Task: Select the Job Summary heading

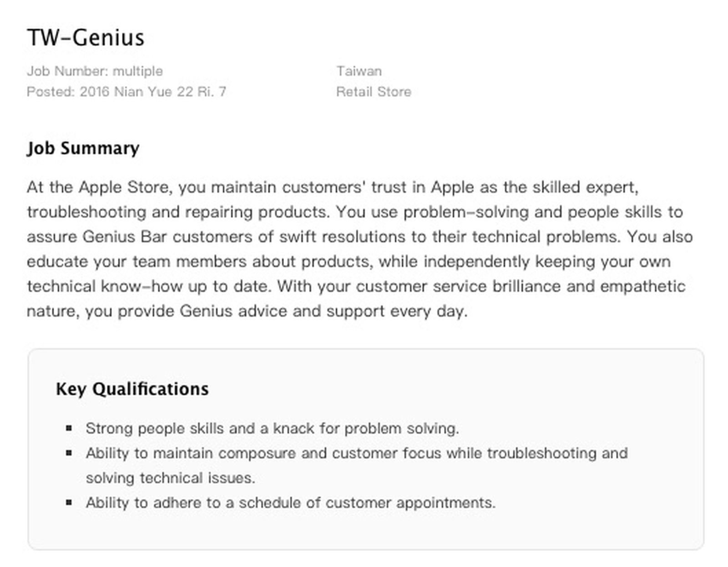Action: [83, 148]
